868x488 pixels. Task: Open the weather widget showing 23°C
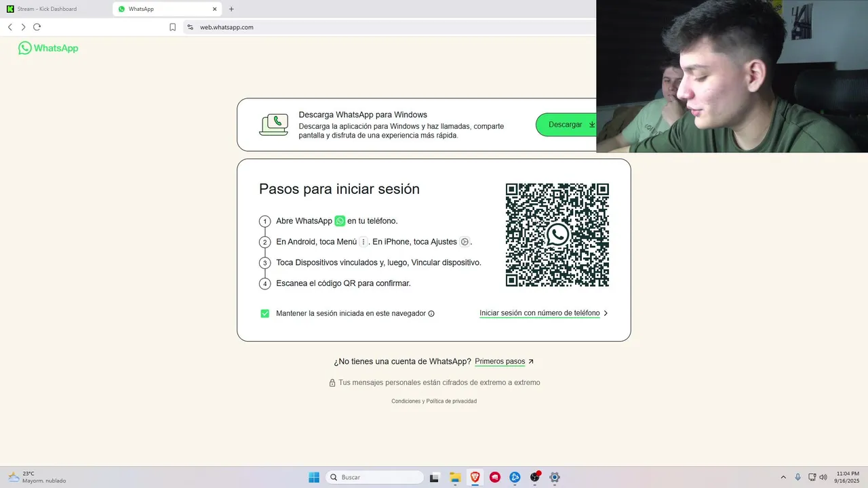(x=37, y=477)
